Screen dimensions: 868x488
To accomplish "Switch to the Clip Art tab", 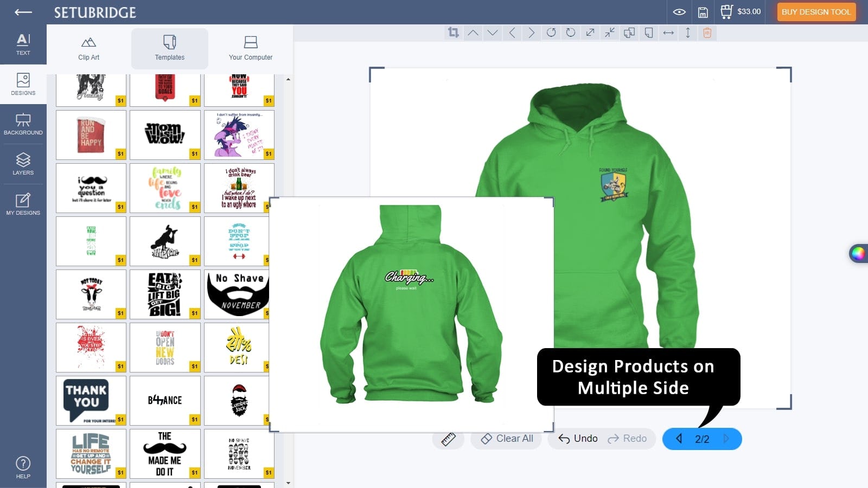I will [x=88, y=49].
